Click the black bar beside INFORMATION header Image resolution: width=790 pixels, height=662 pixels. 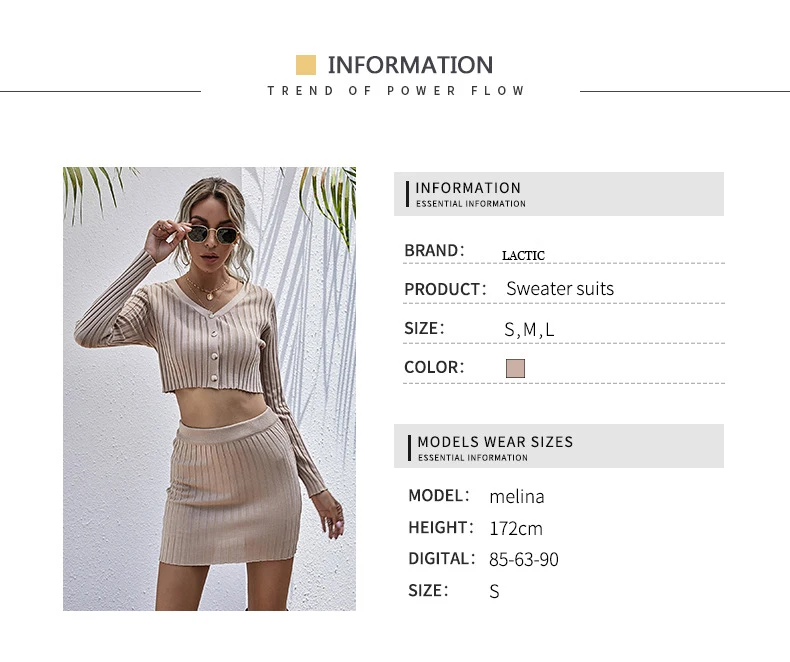click(x=408, y=194)
